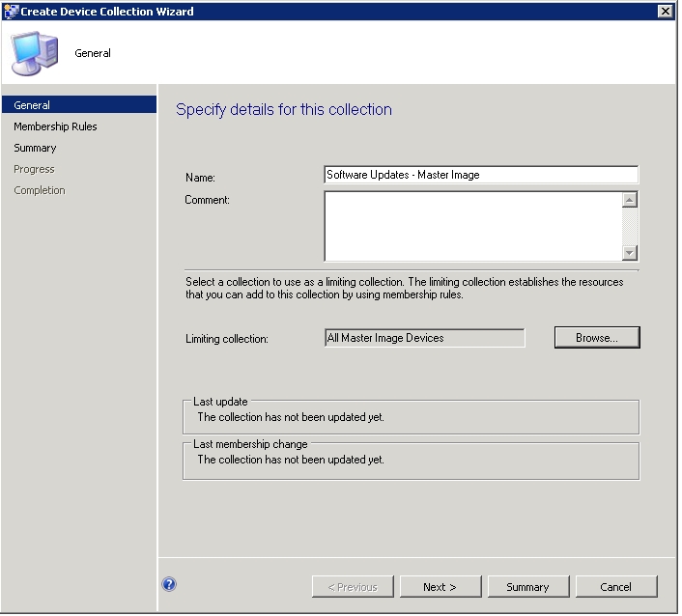Select the General step in the sidebar
The image size is (682, 616).
coord(33,105)
